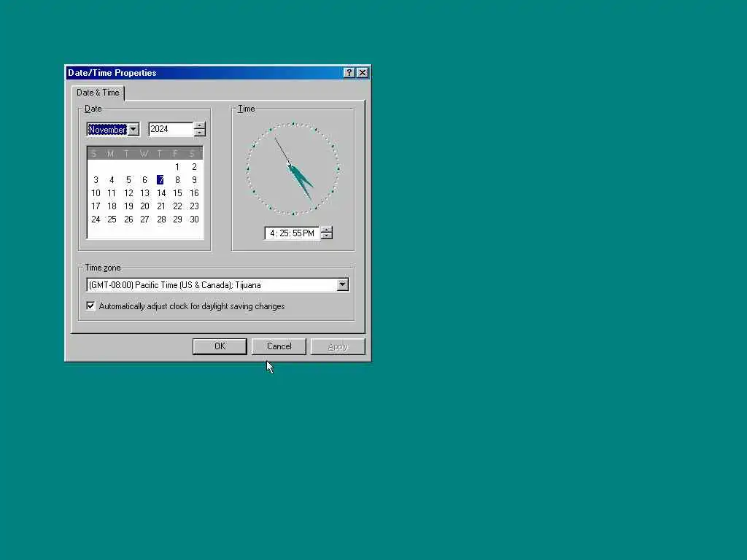747x560 pixels.
Task: Select day 23 in the calendar
Action: coord(194,206)
